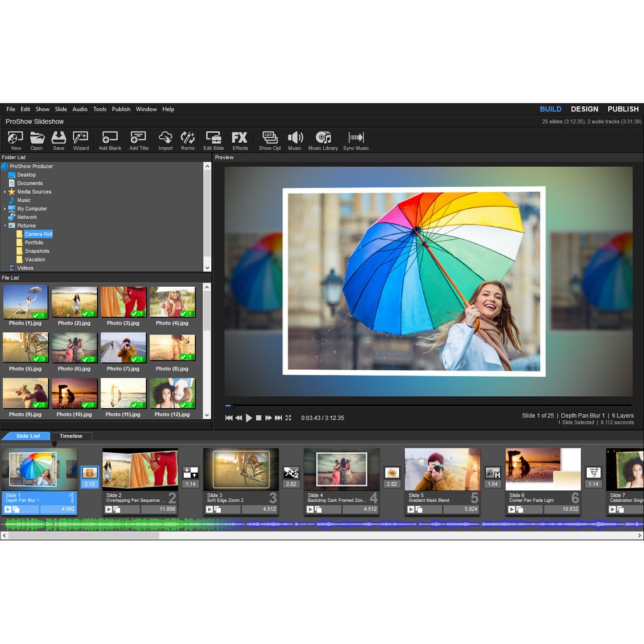Image resolution: width=644 pixels, height=644 pixels.
Task: Open the Publish menu
Action: click(x=121, y=109)
